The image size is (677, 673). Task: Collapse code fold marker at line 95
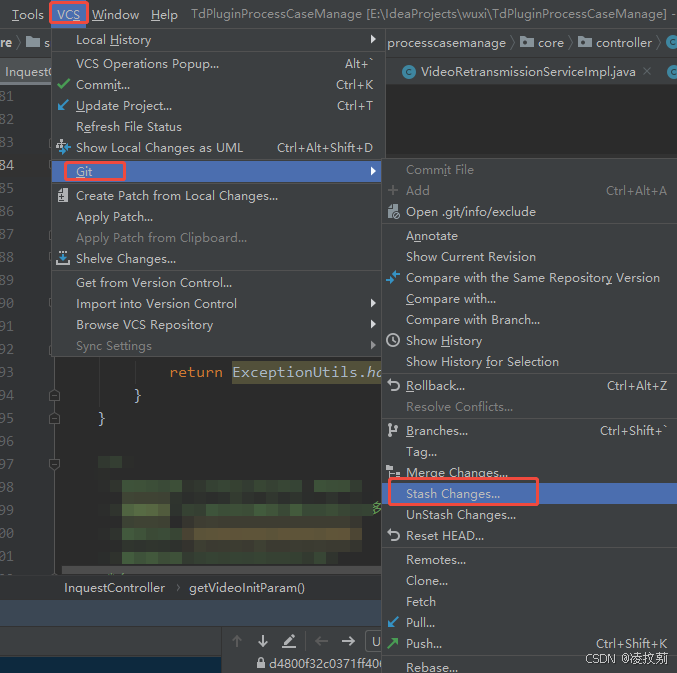pyautogui.click(x=54, y=417)
